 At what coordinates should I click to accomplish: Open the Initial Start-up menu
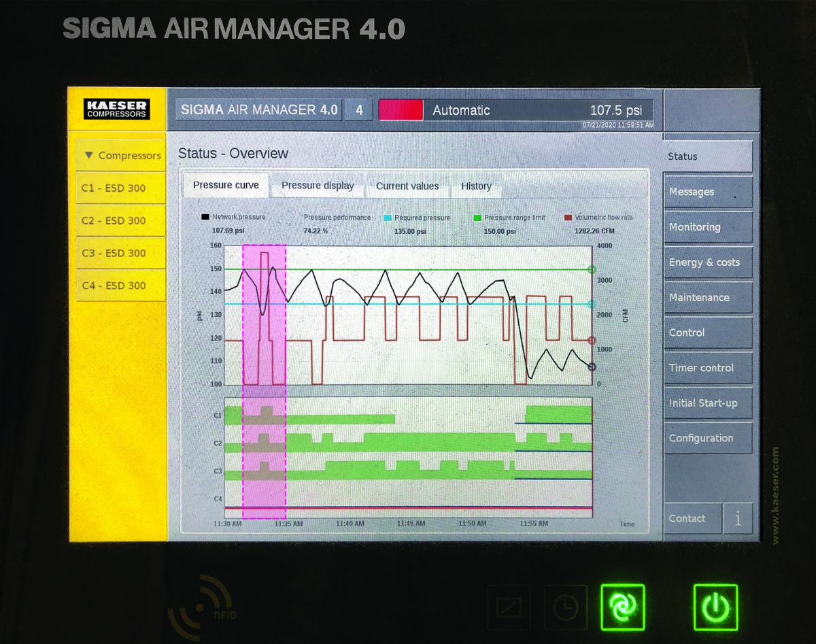(x=708, y=403)
